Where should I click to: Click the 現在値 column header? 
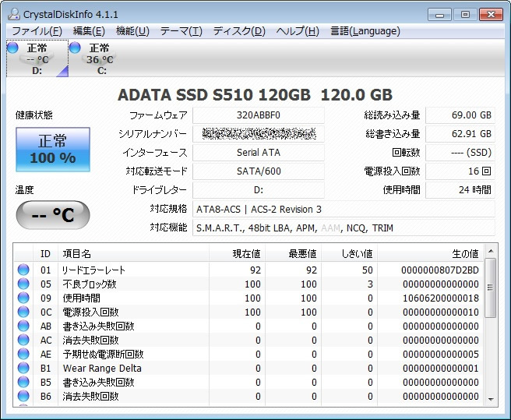tap(237, 253)
